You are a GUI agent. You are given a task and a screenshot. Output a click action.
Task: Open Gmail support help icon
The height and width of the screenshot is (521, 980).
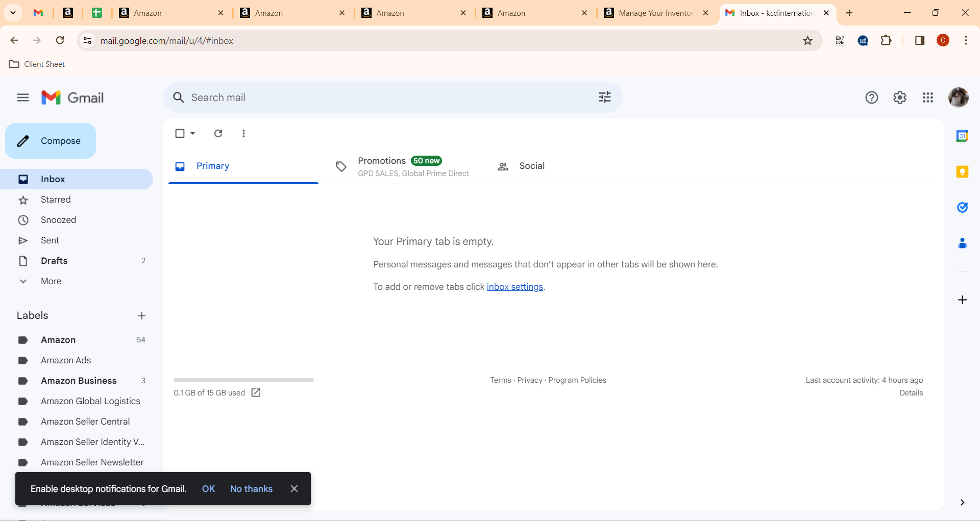coord(872,97)
